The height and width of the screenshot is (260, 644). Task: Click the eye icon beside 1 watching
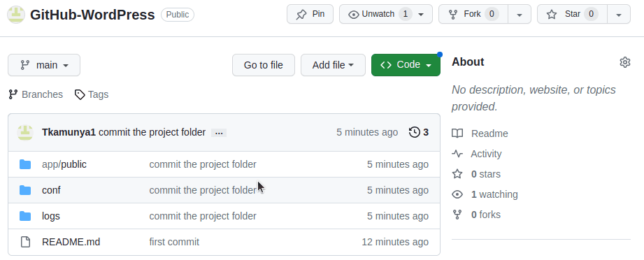(457, 194)
